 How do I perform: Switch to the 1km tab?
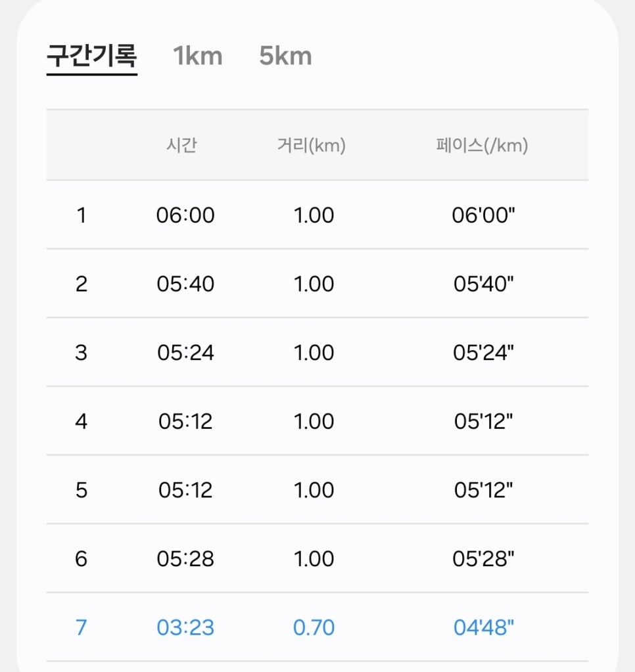point(198,56)
